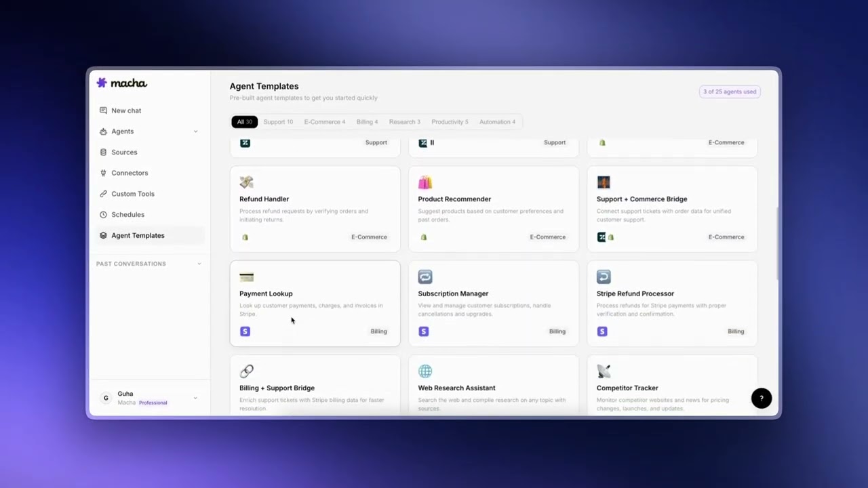
Task: Filter templates by Support 10
Action: (278, 122)
